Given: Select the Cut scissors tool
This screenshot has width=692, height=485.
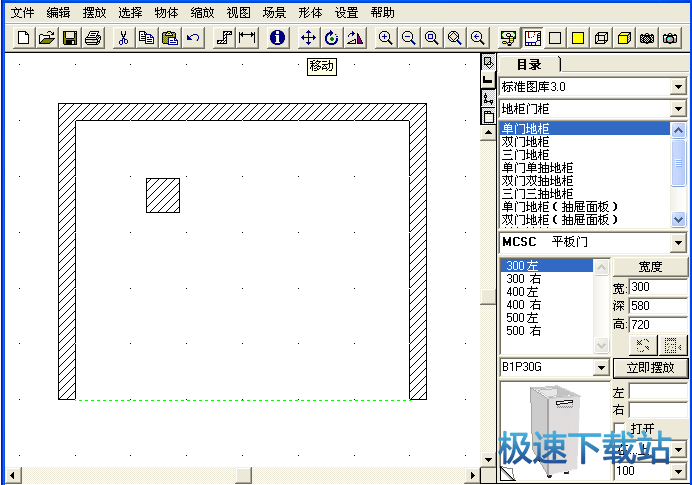Looking at the screenshot, I should [123, 38].
